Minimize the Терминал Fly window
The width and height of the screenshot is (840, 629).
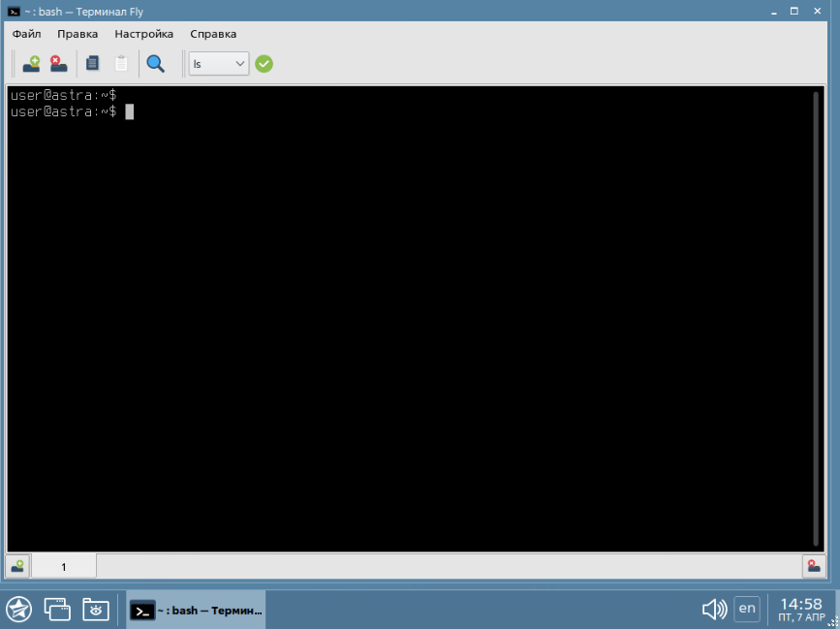pos(774,12)
